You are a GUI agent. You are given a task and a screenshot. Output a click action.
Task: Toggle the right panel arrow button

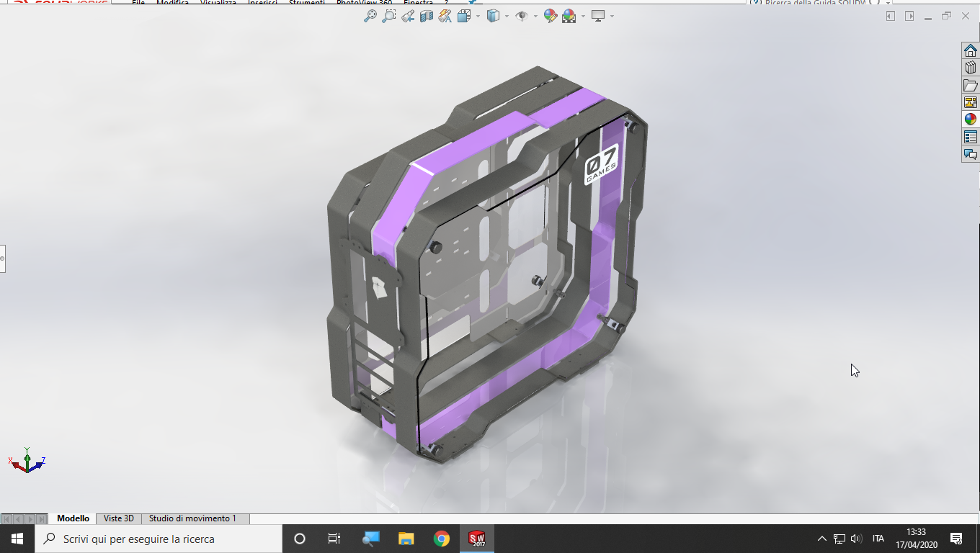pyautogui.click(x=909, y=16)
